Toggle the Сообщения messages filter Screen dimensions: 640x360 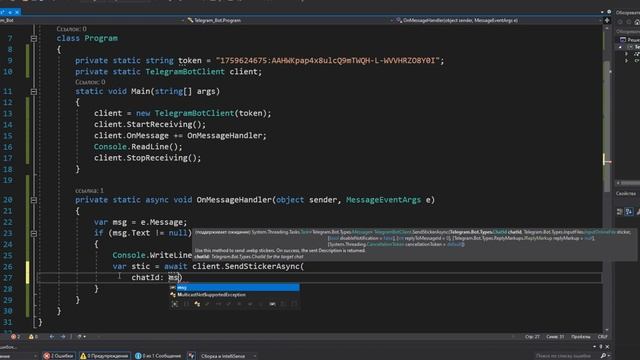click(158, 356)
